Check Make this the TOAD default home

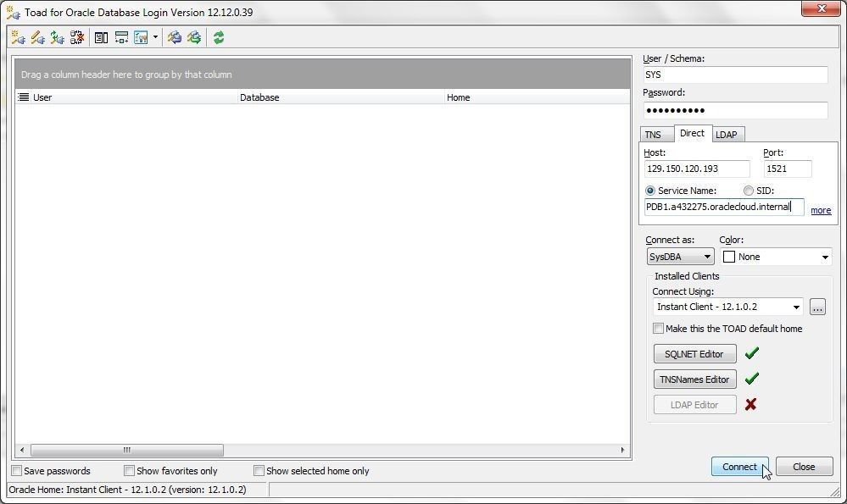coord(658,328)
